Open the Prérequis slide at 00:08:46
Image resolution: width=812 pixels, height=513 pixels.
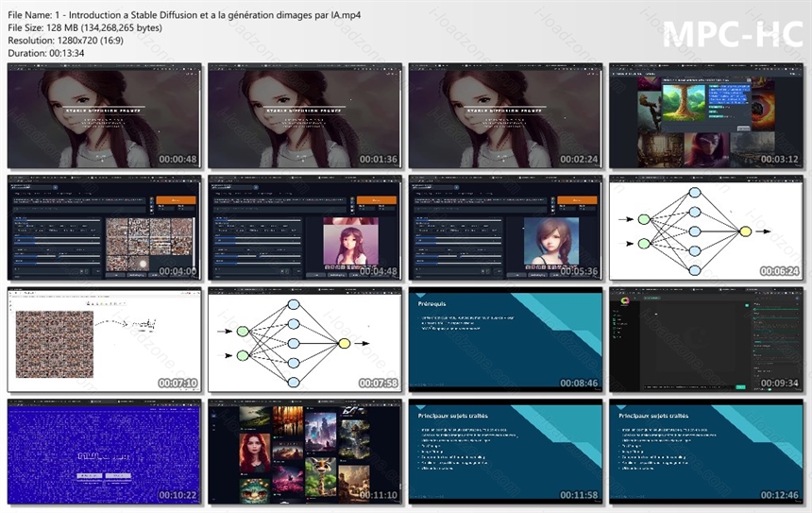[x=505, y=339]
